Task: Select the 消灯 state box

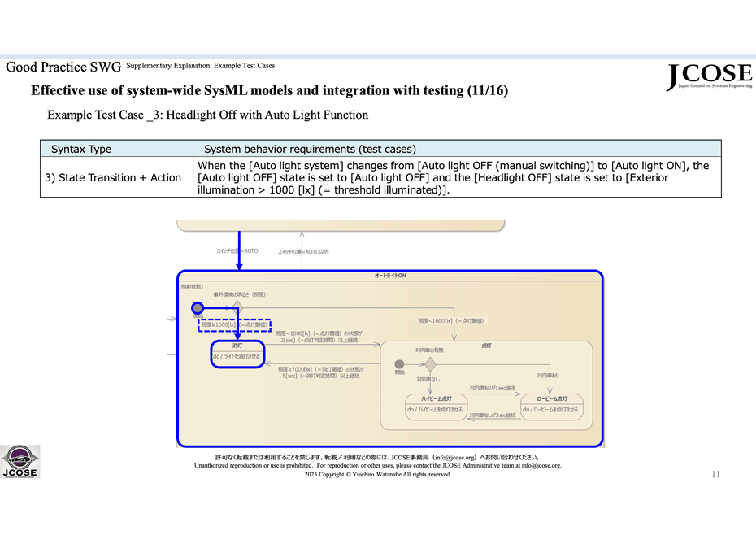Action: click(237, 354)
